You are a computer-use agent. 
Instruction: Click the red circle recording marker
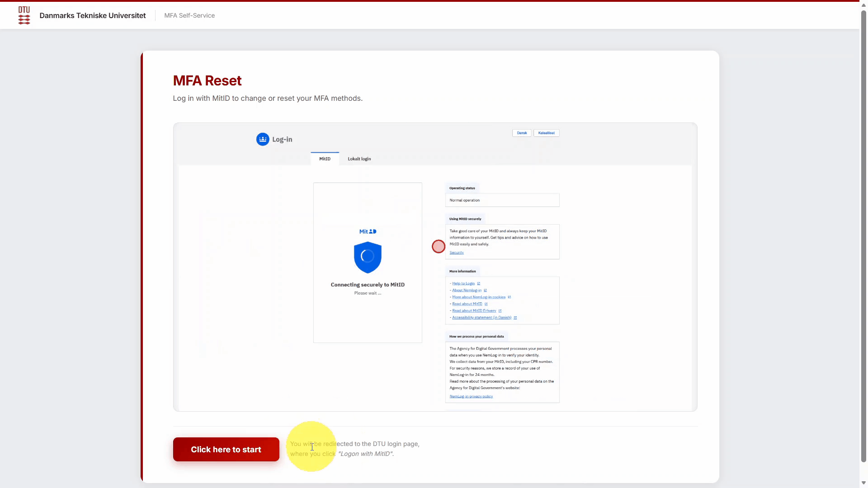pos(439,246)
